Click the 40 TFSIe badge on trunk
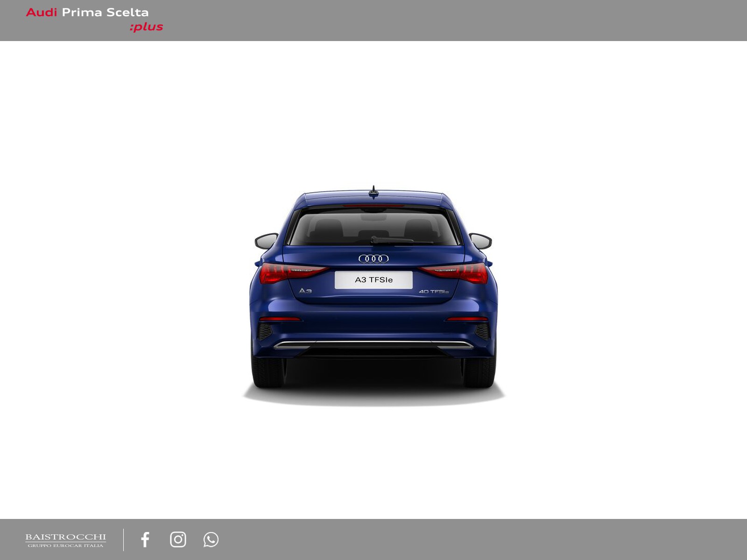This screenshot has width=747, height=560. [434, 292]
